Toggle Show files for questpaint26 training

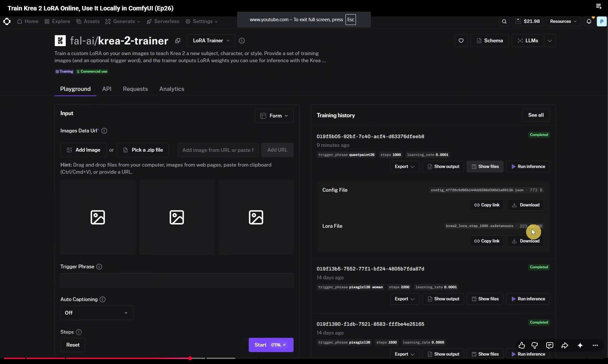(485, 167)
